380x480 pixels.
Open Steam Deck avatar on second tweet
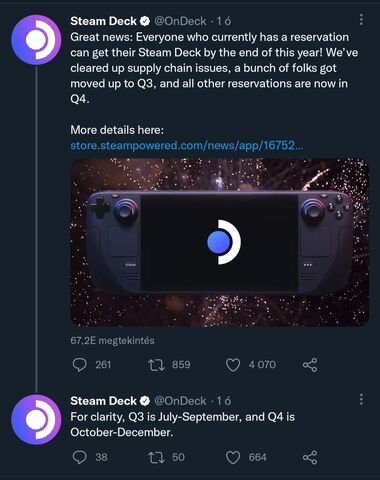tap(36, 419)
